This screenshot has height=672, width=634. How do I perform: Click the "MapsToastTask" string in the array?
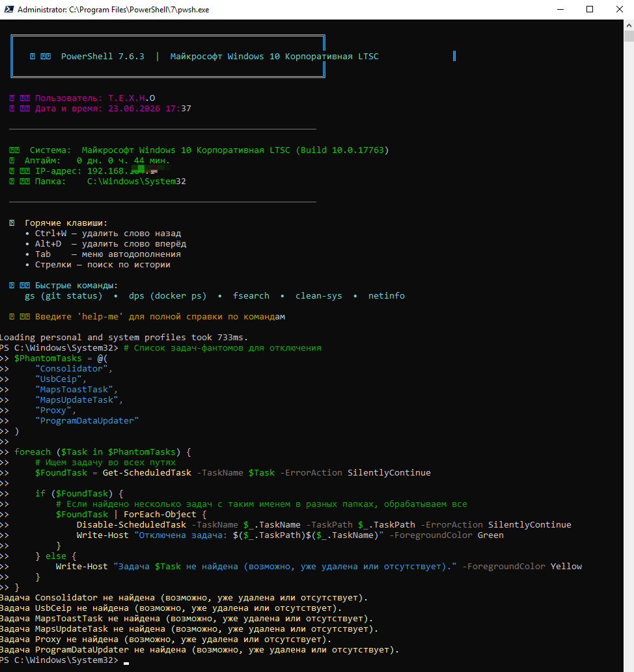tap(74, 390)
